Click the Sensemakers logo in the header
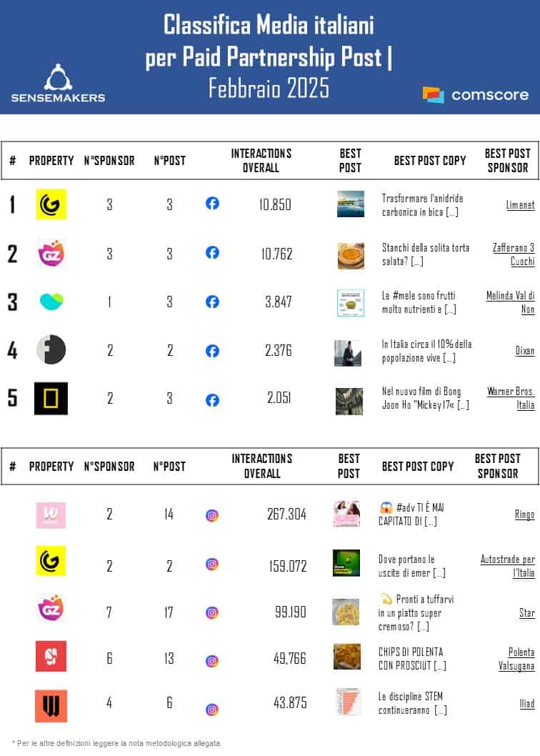540x756 pixels. [x=58, y=83]
